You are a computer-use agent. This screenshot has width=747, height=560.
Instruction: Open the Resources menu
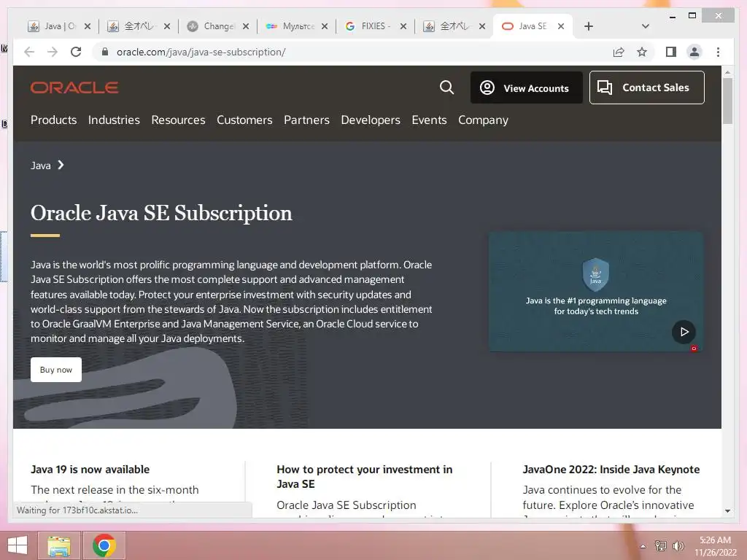(x=178, y=120)
